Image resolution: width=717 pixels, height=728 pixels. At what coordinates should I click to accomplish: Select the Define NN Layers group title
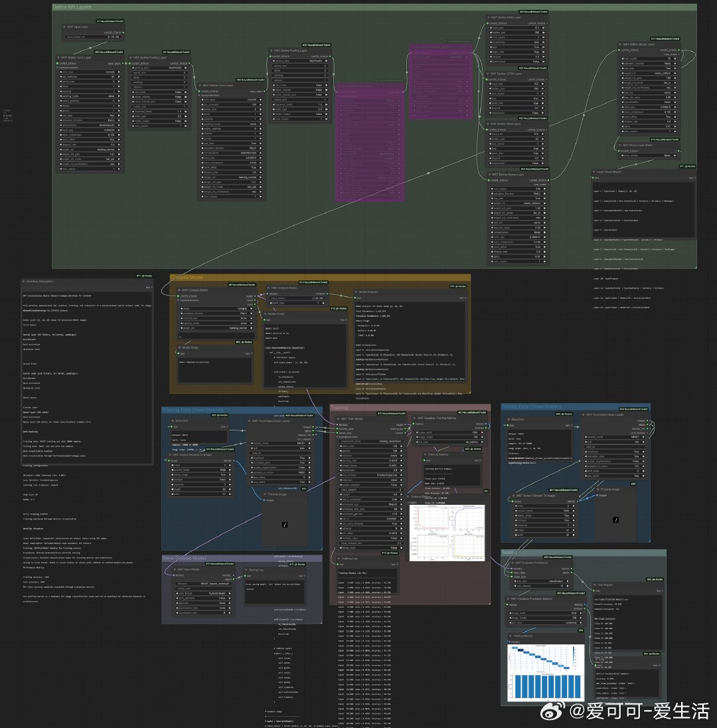pos(72,7)
